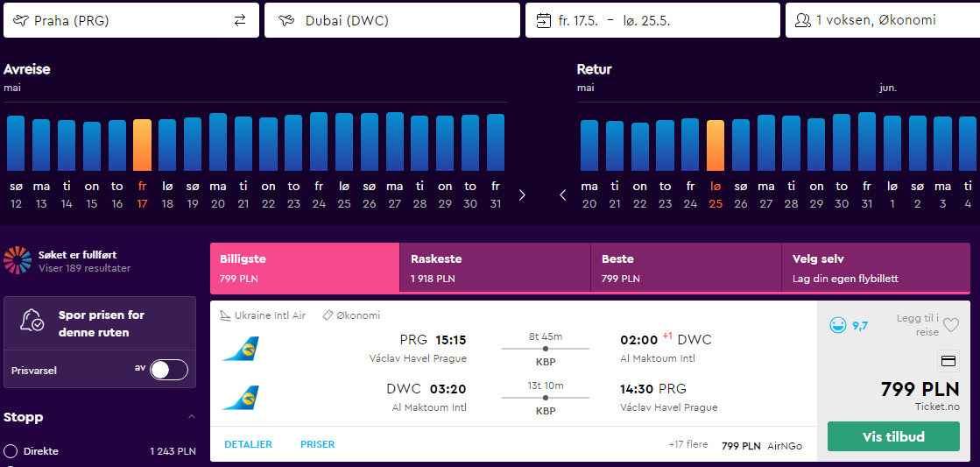Open the DETALJER link
Viewport: 980px width, 467px height.
(x=248, y=444)
